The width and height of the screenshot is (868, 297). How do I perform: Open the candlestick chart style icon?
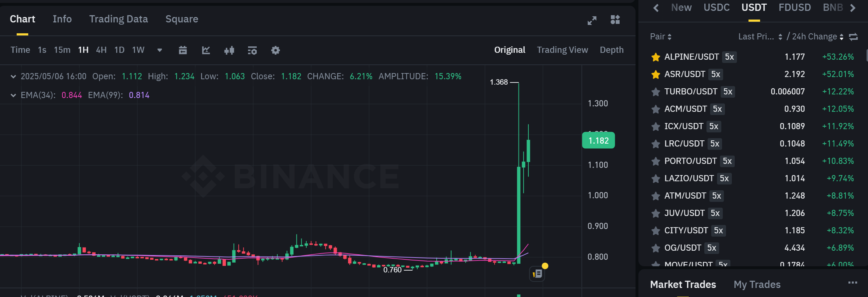[229, 50]
